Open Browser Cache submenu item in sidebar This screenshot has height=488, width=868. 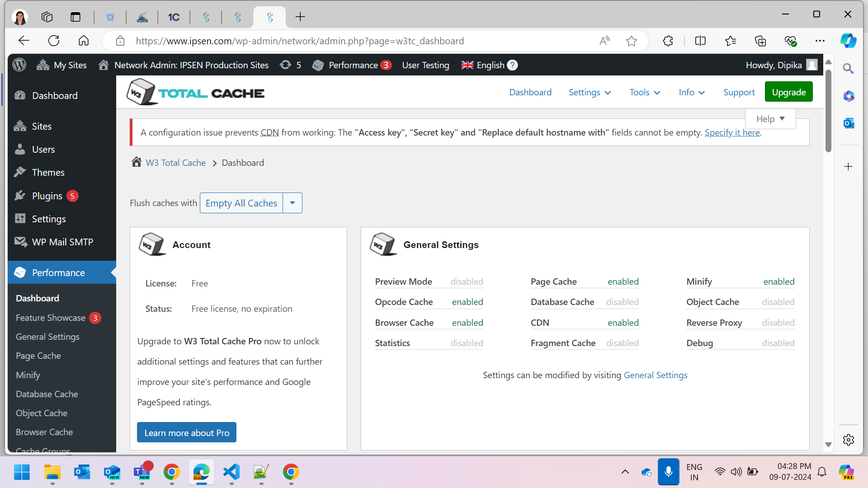[x=44, y=432]
